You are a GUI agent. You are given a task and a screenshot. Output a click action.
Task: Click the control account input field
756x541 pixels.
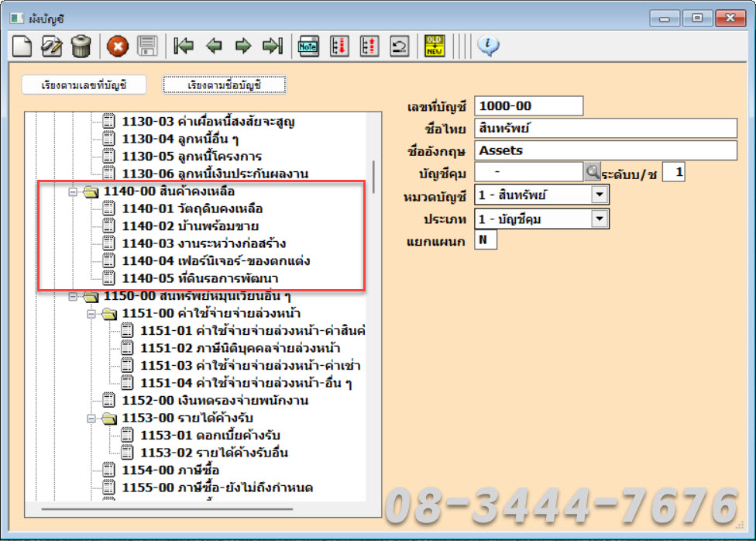528,171
